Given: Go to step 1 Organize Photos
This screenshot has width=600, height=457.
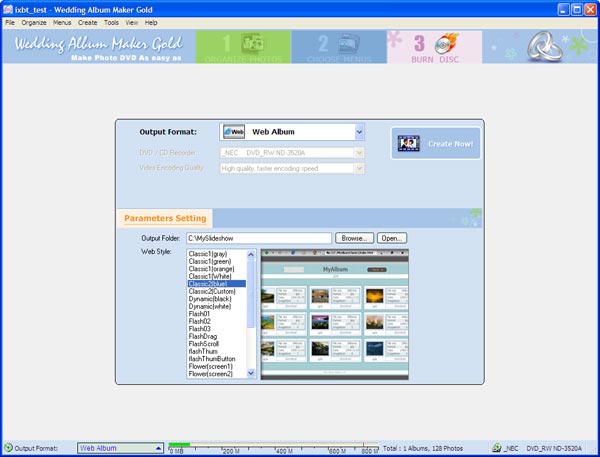Looking at the screenshot, I should tap(243, 47).
